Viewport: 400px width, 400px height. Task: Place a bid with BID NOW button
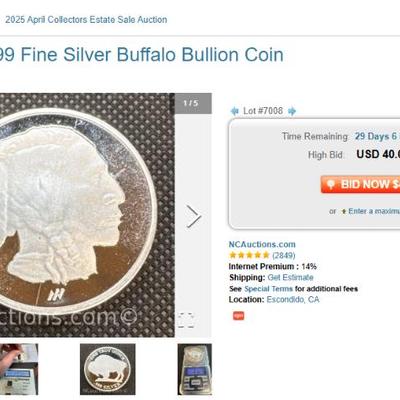coord(360,184)
